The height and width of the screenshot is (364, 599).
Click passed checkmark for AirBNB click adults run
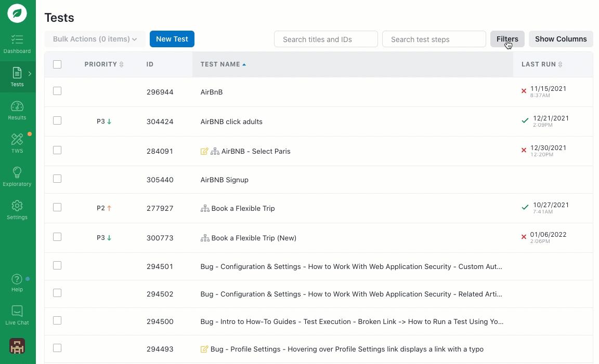[x=525, y=120]
